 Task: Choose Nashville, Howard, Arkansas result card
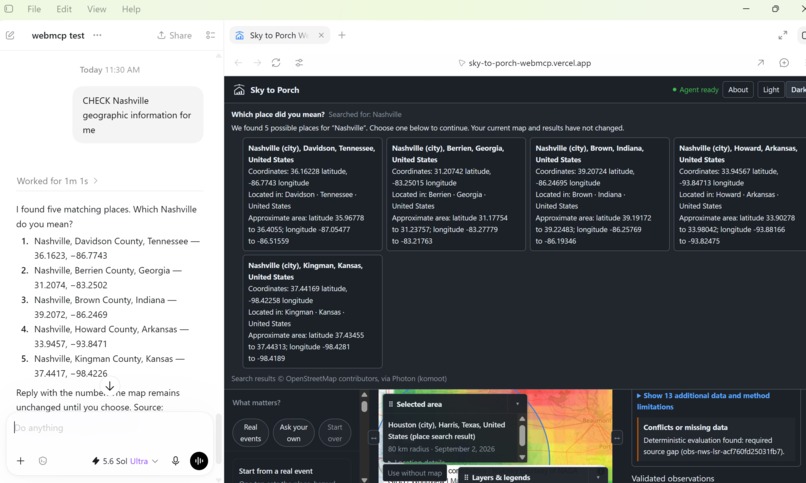[740, 194]
